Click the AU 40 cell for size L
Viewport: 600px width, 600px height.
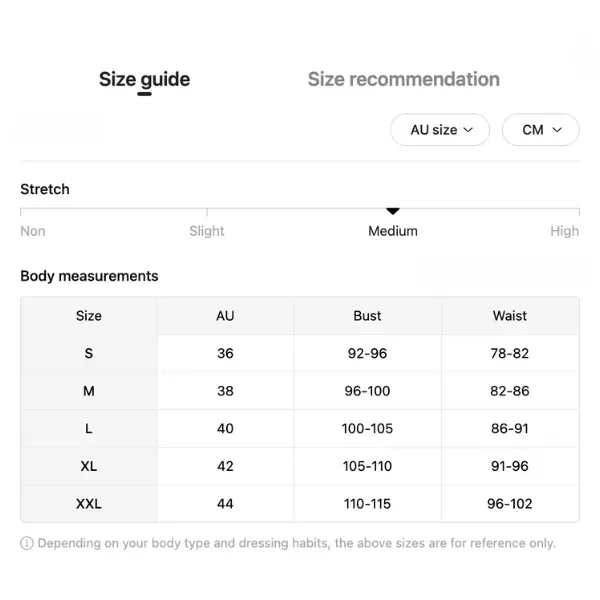coord(225,428)
